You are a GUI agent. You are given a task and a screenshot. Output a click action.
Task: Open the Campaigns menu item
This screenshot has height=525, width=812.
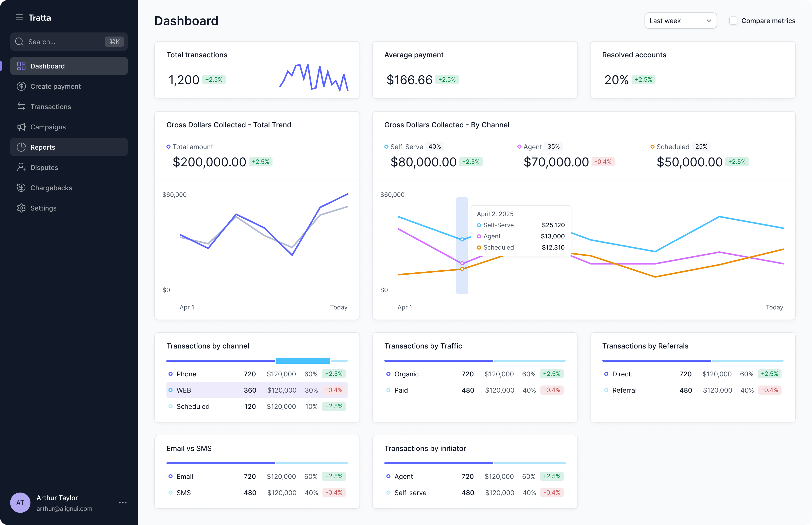(48, 127)
